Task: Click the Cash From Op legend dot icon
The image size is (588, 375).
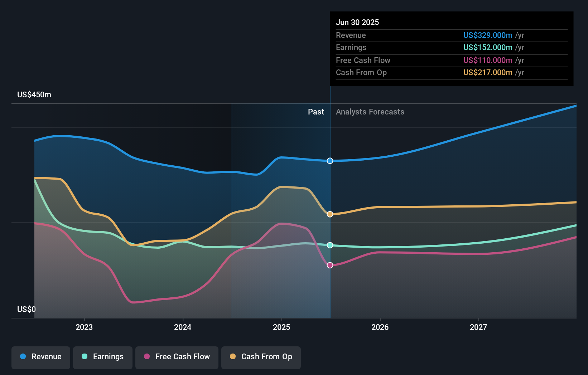Action: [233, 357]
